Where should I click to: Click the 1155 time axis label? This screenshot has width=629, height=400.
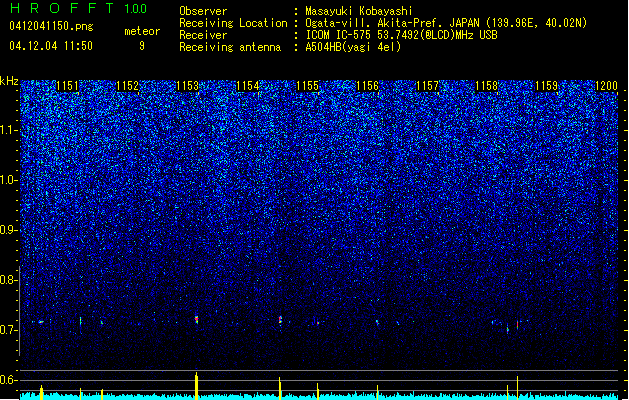click(x=307, y=86)
